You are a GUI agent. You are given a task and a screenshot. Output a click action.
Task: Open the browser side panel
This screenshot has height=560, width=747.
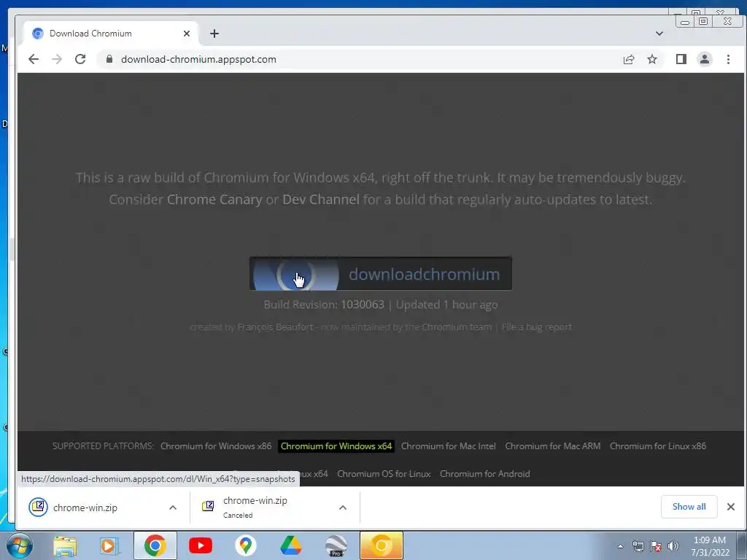681,59
